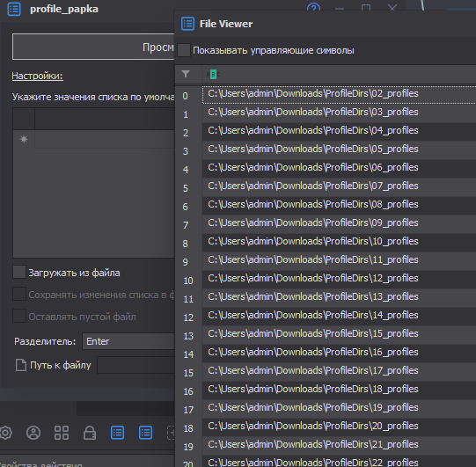Viewport: 476px width, 467px height.
Task: Toggle Сохранять изменения списка checkbox
Action: coord(19,294)
